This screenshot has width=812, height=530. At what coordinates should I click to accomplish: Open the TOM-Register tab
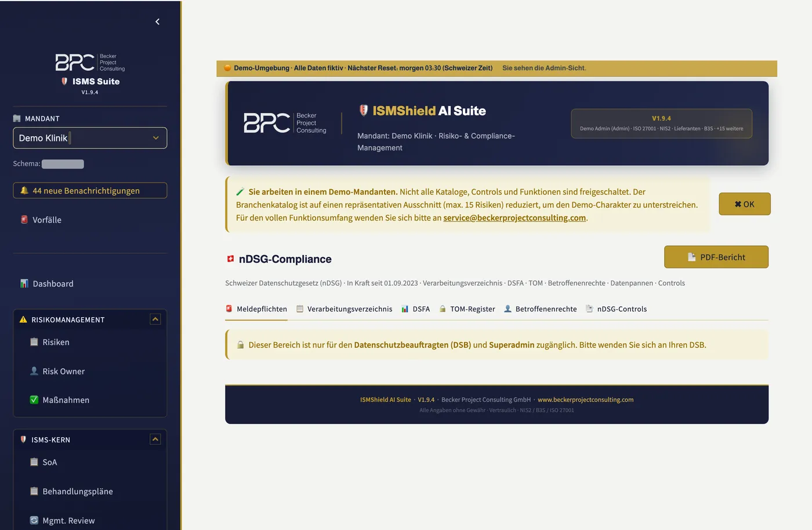coord(467,309)
